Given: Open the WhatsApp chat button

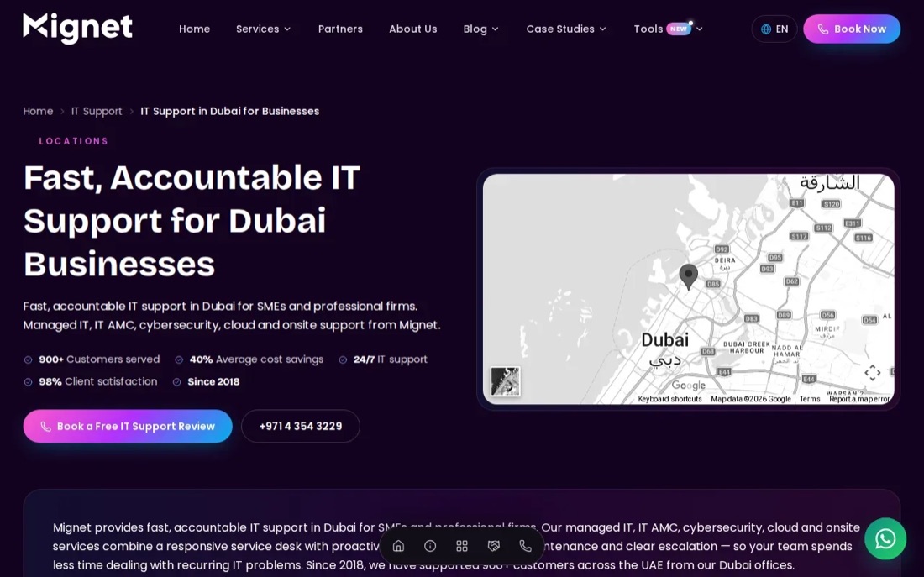Looking at the screenshot, I should pos(885,538).
